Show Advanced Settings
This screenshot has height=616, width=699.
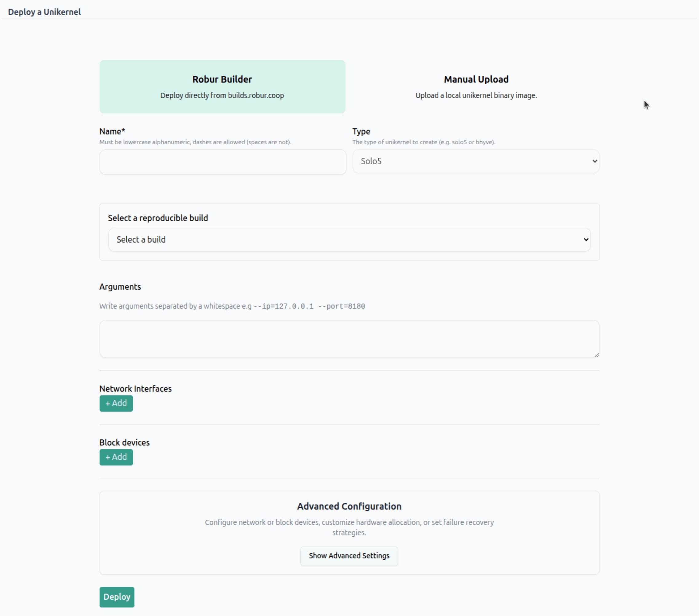(x=349, y=556)
